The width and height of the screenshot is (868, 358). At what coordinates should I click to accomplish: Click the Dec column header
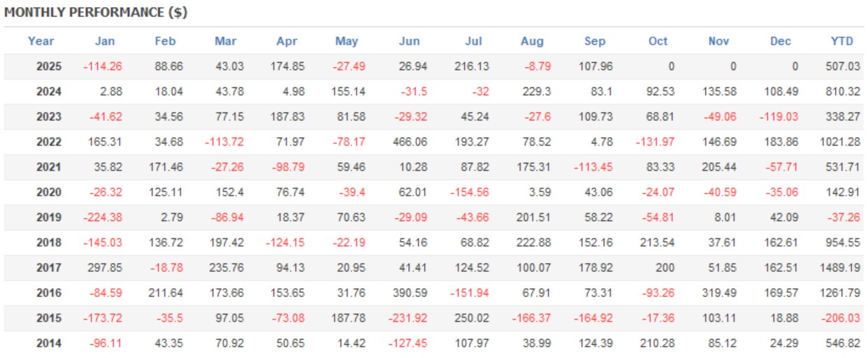click(x=781, y=41)
